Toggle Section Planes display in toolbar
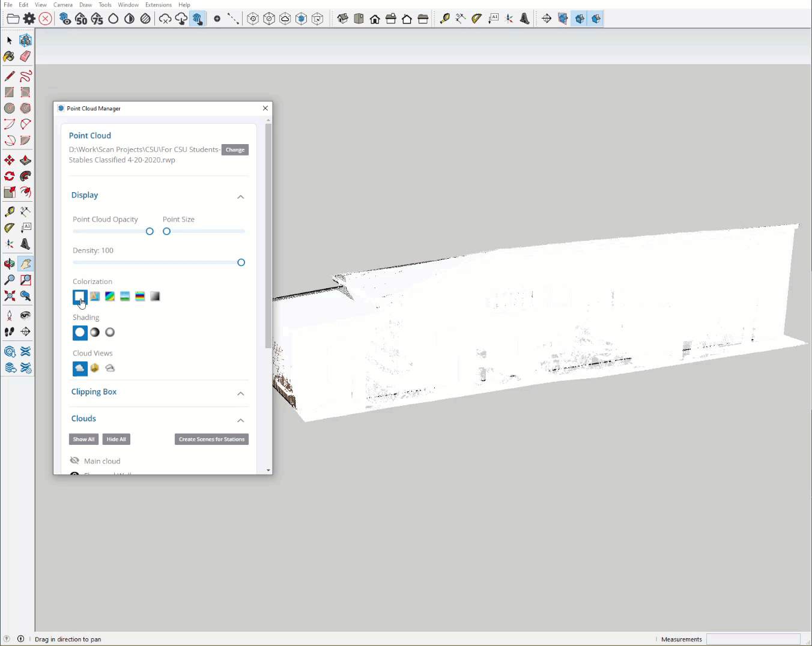The image size is (812, 646). tap(563, 19)
